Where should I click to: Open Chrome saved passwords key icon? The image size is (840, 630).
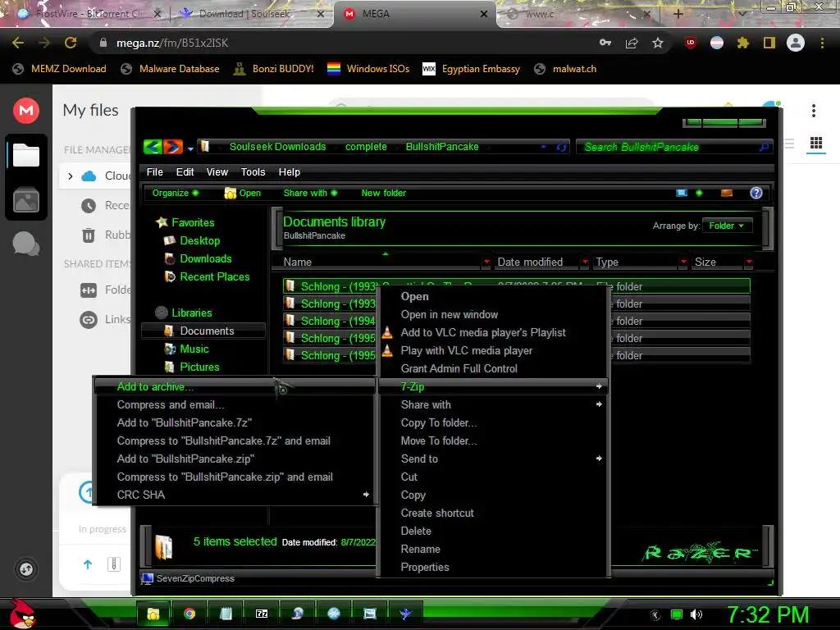tap(605, 43)
